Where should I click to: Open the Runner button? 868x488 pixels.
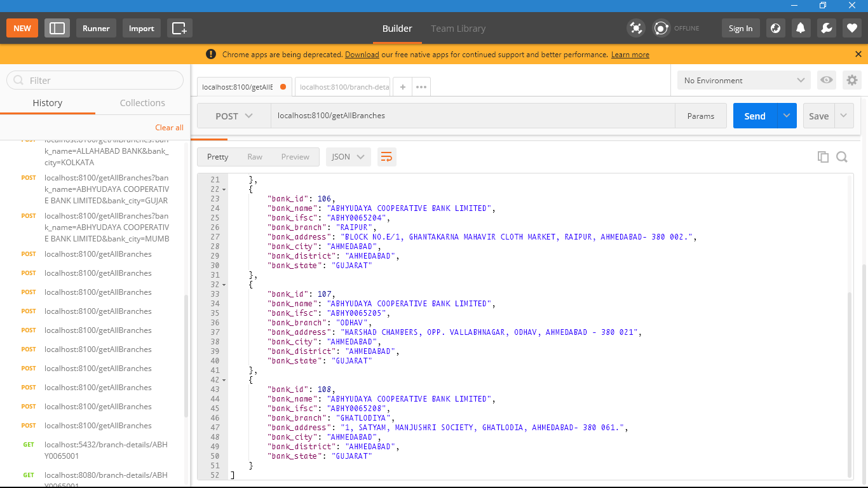(x=96, y=28)
